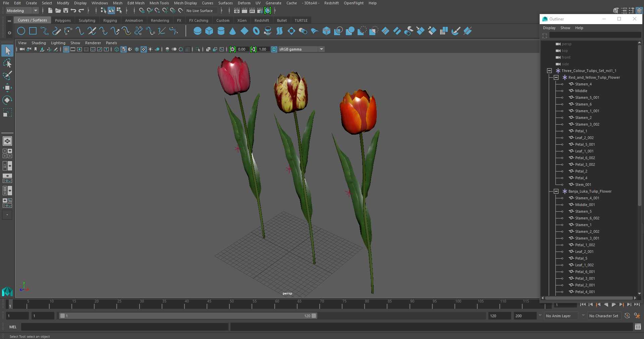This screenshot has width=644, height=339.
Task: Click the New Scene icon
Action: (50, 11)
